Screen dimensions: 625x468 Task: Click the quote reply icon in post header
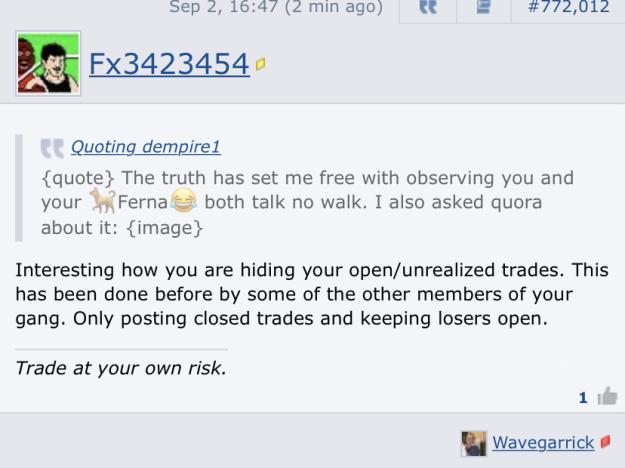point(428,7)
